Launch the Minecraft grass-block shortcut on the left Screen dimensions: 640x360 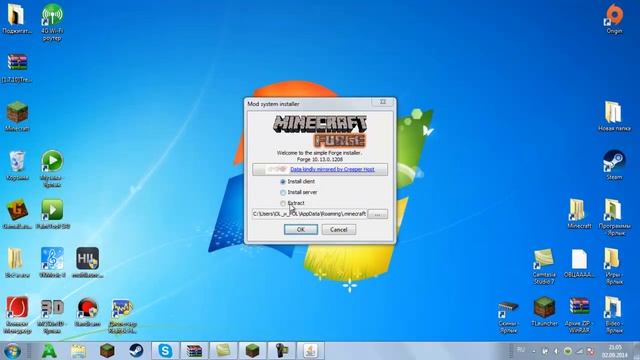[x=17, y=117]
